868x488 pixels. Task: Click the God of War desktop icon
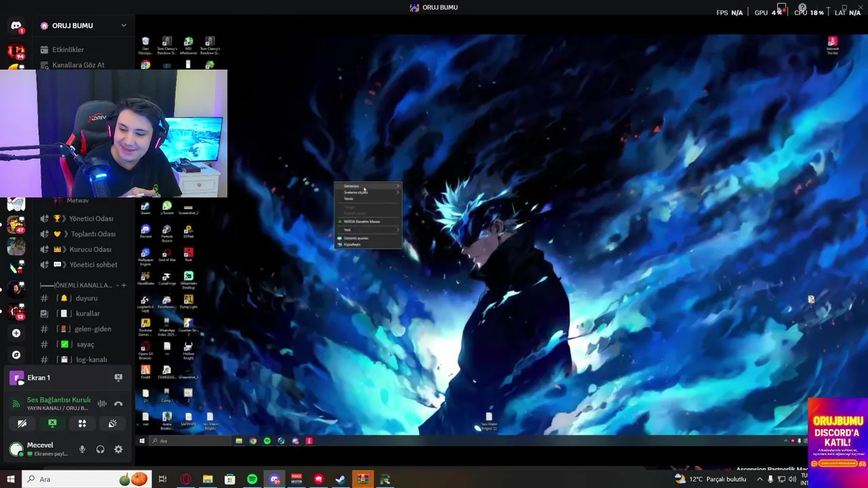(x=167, y=255)
